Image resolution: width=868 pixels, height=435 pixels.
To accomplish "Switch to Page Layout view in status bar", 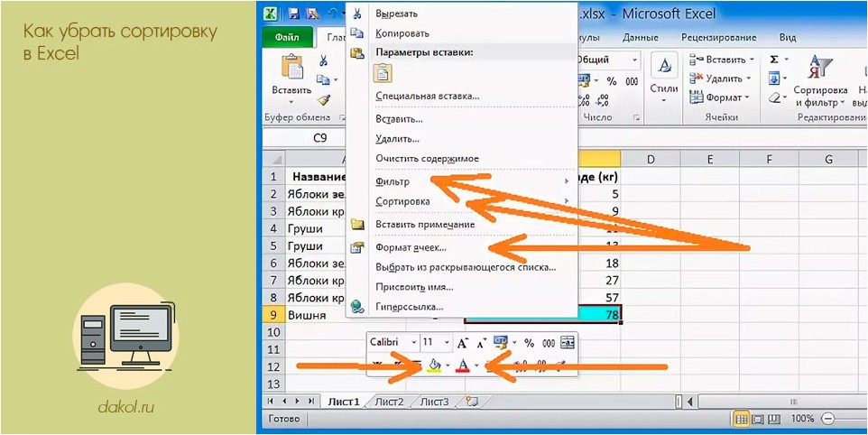I will click(758, 419).
